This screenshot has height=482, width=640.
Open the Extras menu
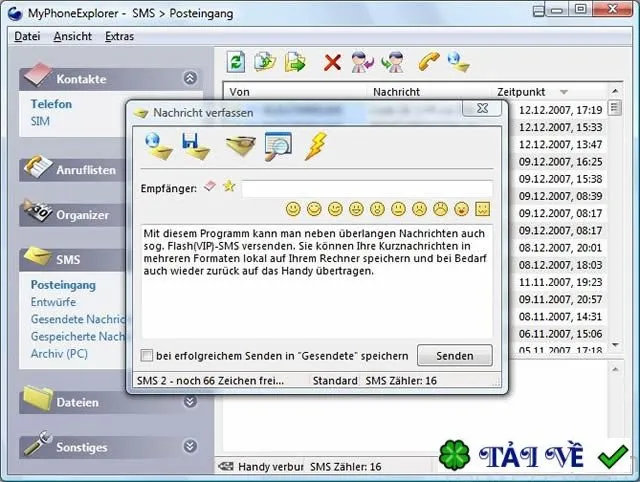[120, 36]
